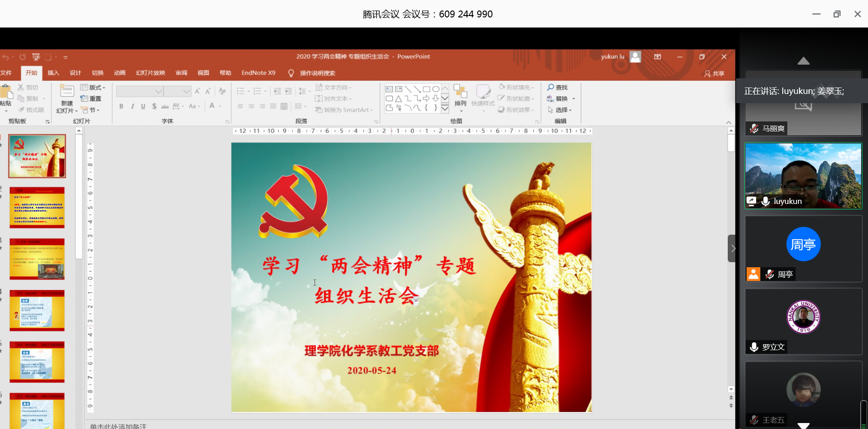Collapse the ribbon with the chevron
The height and width of the screenshot is (429, 868).
tap(729, 122)
